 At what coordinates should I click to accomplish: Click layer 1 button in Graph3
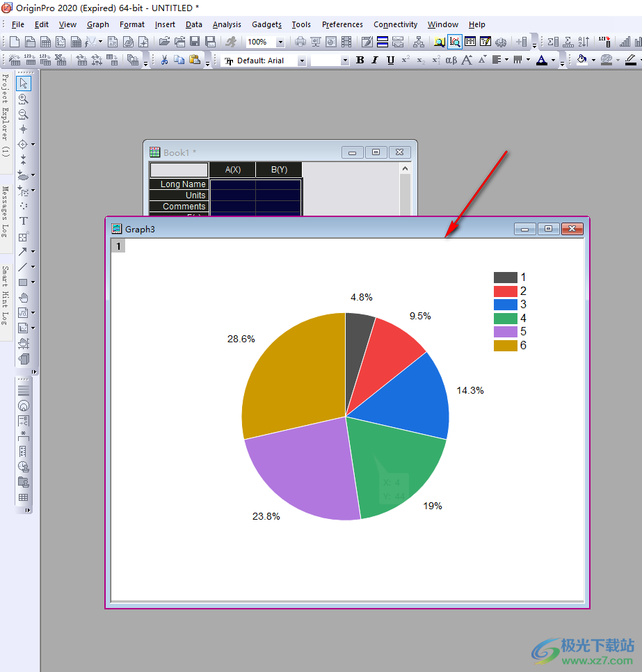(x=118, y=246)
